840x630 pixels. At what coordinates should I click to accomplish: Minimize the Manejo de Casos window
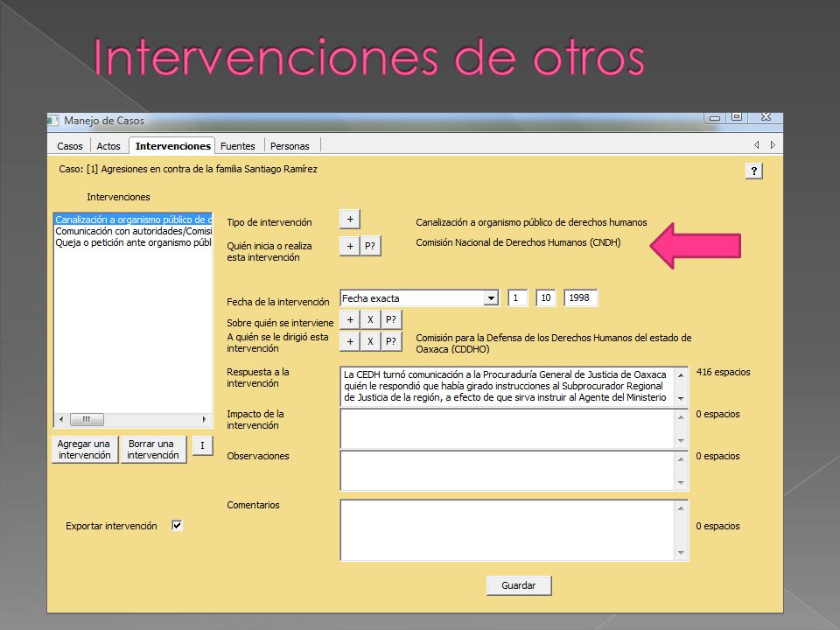coord(715,118)
